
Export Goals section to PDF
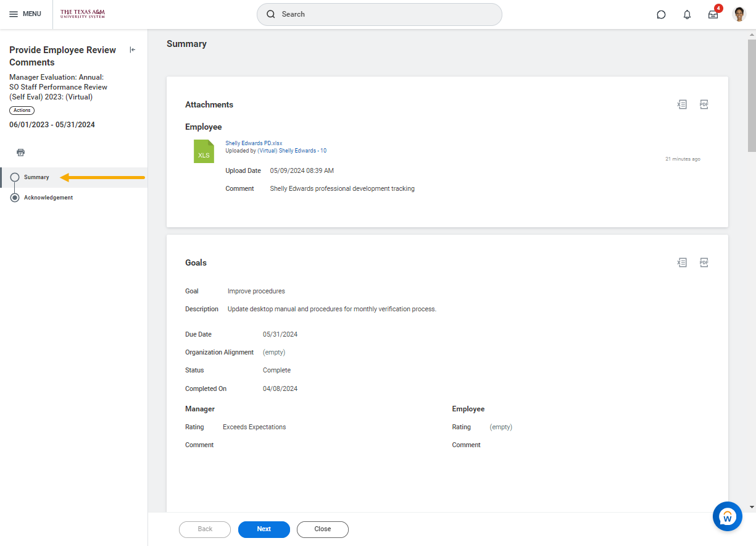click(704, 262)
